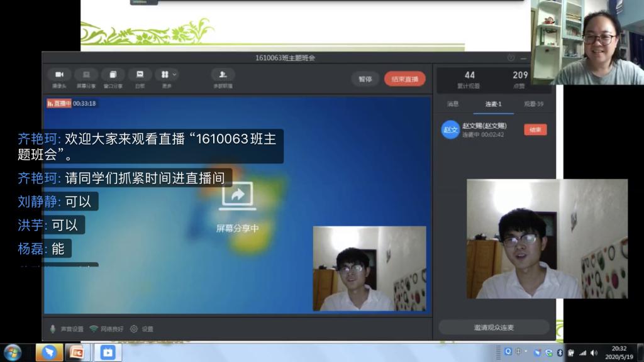
Task: Click the multi-group broadcast (多群联播) icon
Action: 223,75
